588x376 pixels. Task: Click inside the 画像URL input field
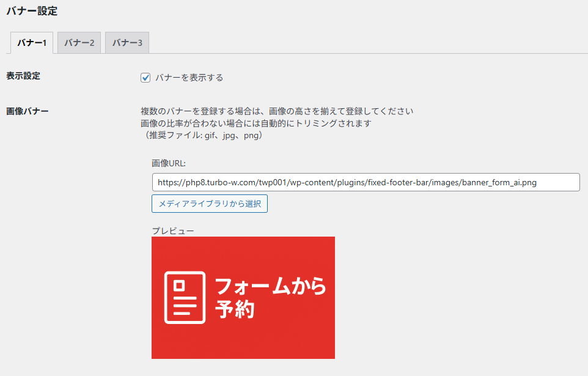click(365, 182)
